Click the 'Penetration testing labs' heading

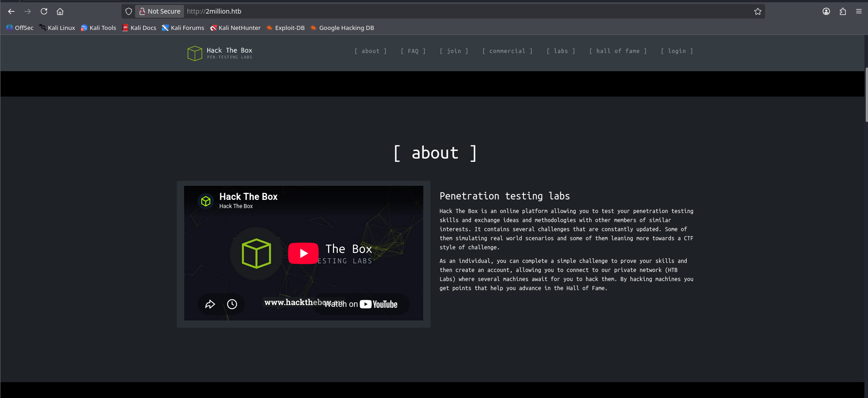[504, 196]
